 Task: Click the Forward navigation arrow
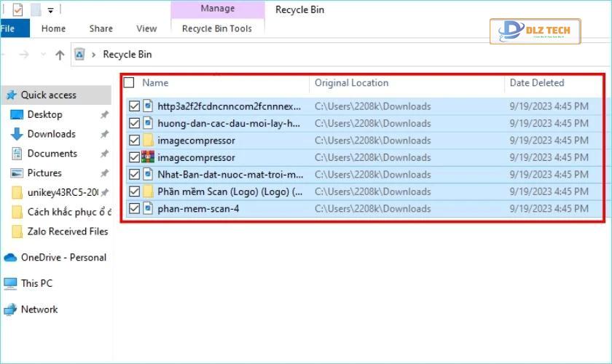point(24,55)
